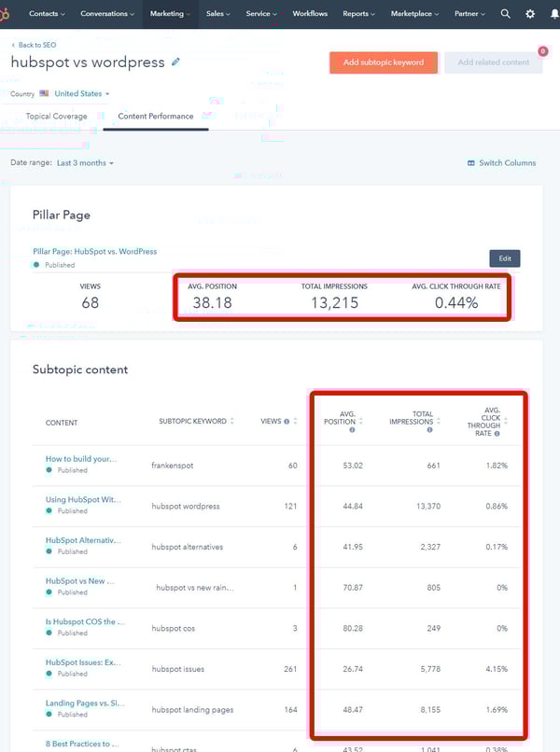Click the hubspot issues keyword cell
The image size is (560, 752).
point(178,670)
